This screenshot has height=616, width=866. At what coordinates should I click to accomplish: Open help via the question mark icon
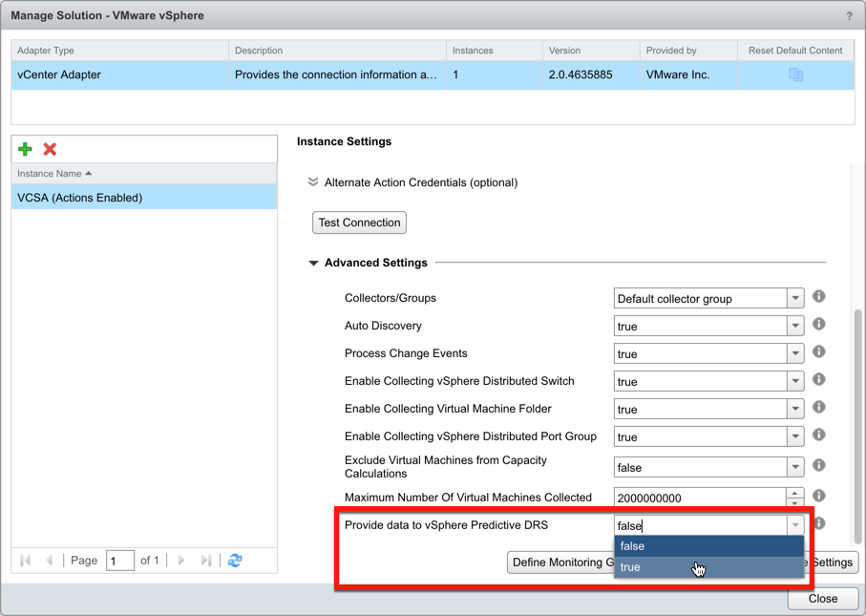849,15
